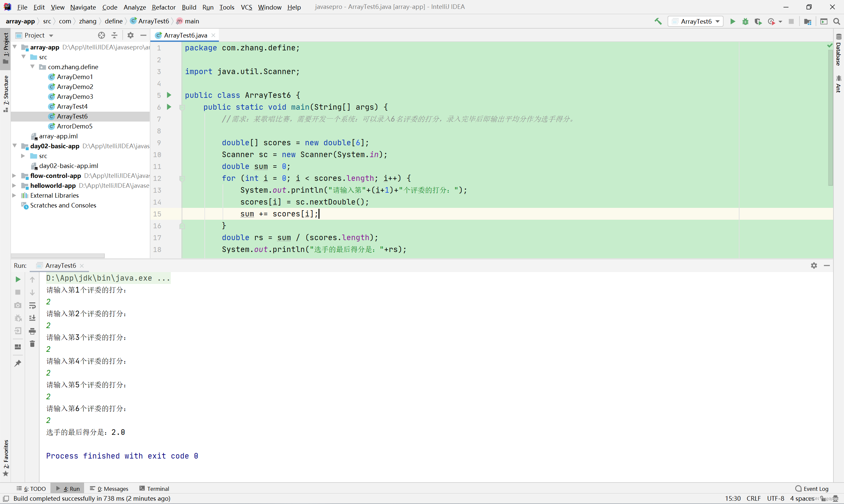Screen dimensions: 844x504
Task: Click UTF-8 encoding in status bar
Action: [775, 498]
